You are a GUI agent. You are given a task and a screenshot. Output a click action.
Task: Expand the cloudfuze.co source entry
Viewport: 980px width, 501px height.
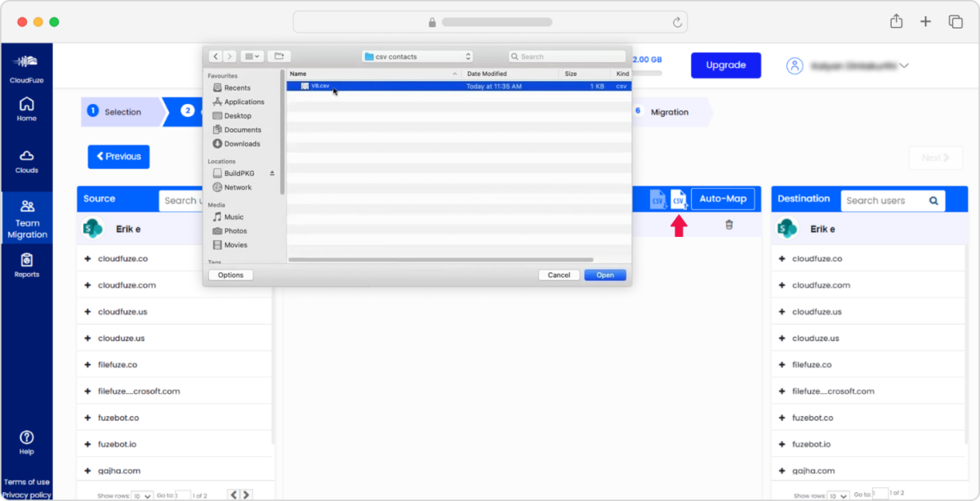87,258
